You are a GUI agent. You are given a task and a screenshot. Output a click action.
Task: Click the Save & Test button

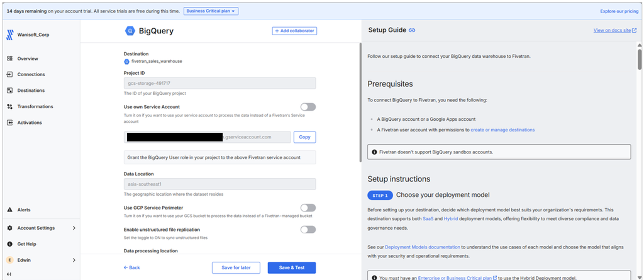pos(292,267)
